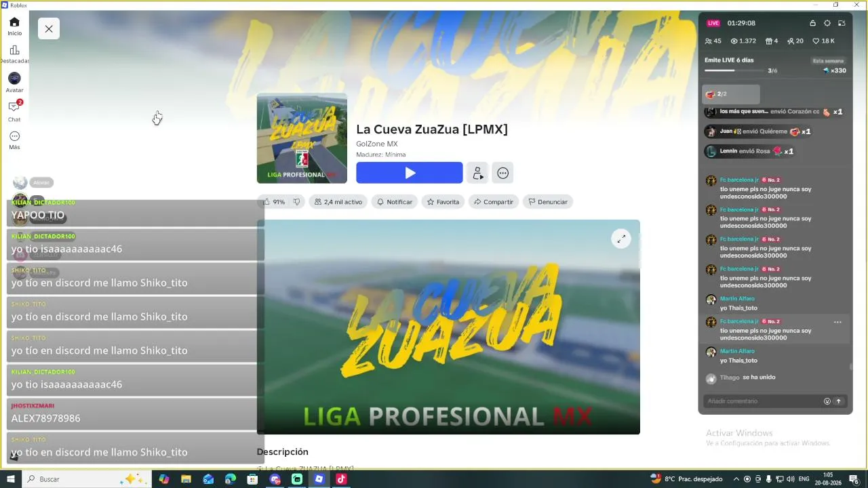Screen dimensions: 868x488
Task: Close the game details overlay
Action: pos(49,28)
